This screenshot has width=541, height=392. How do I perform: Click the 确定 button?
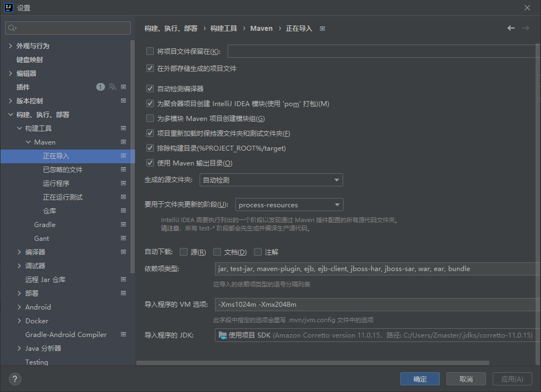[419, 379]
